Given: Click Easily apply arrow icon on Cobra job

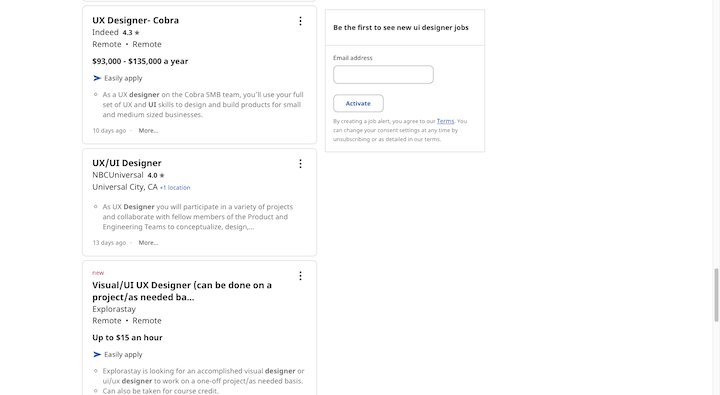Looking at the screenshot, I should (97, 78).
